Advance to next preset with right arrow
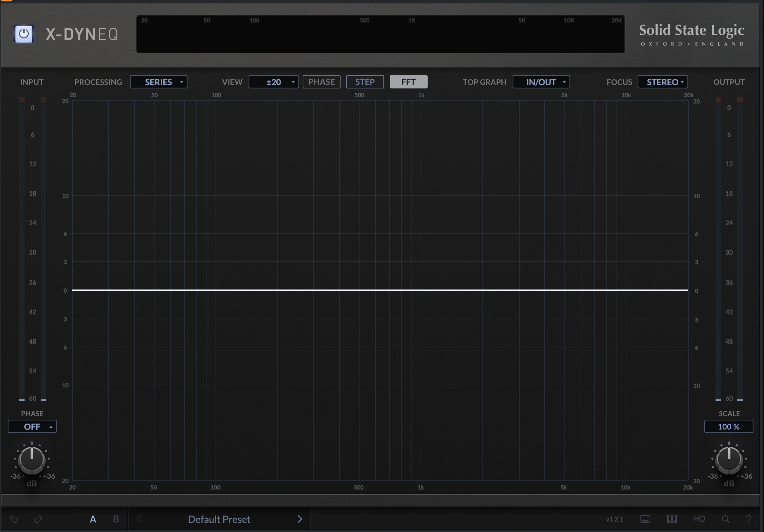This screenshot has width=764, height=532. tap(299, 519)
